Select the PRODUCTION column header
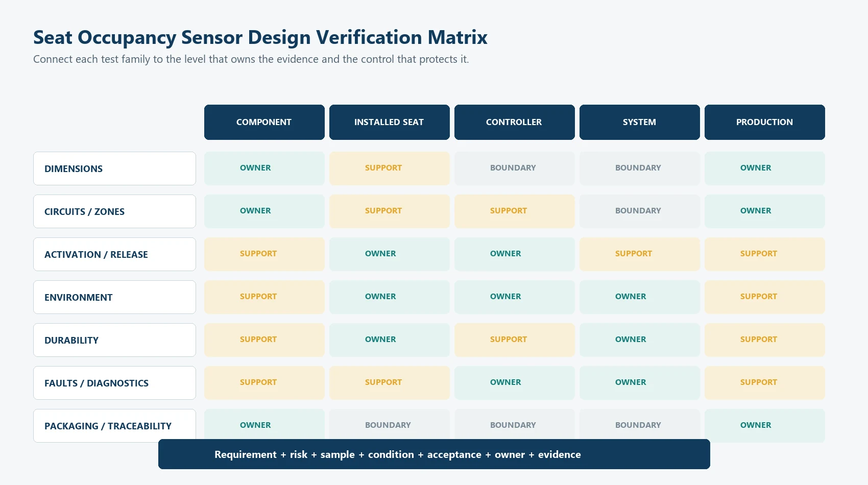The width and height of the screenshot is (868, 485). [x=765, y=122]
